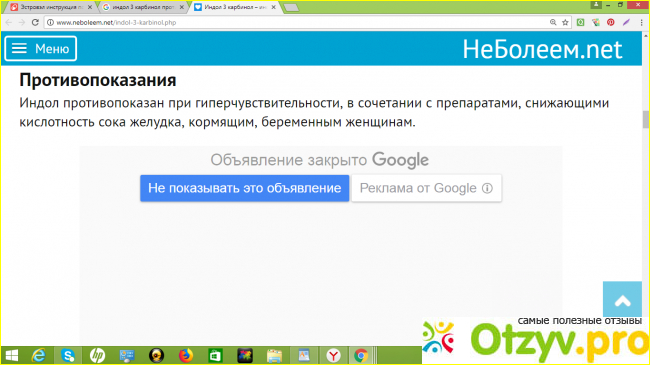
Task: Click the browser forward arrow
Action: (22, 22)
